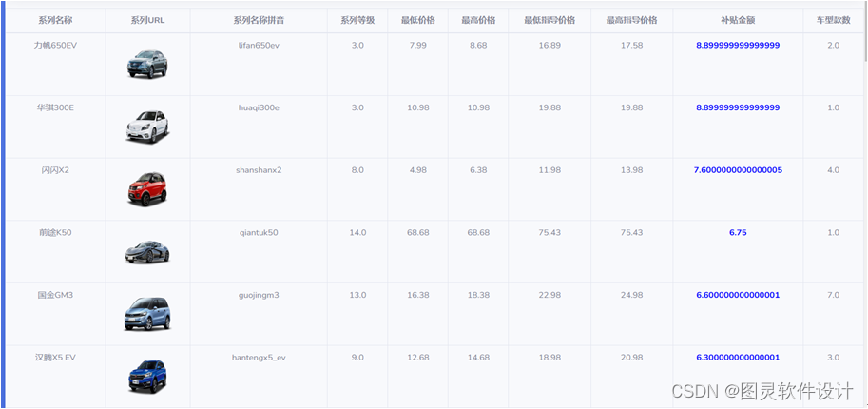This screenshot has height=409, width=868.
Task: Click the 12.68 lowest price cell
Action: tap(418, 358)
